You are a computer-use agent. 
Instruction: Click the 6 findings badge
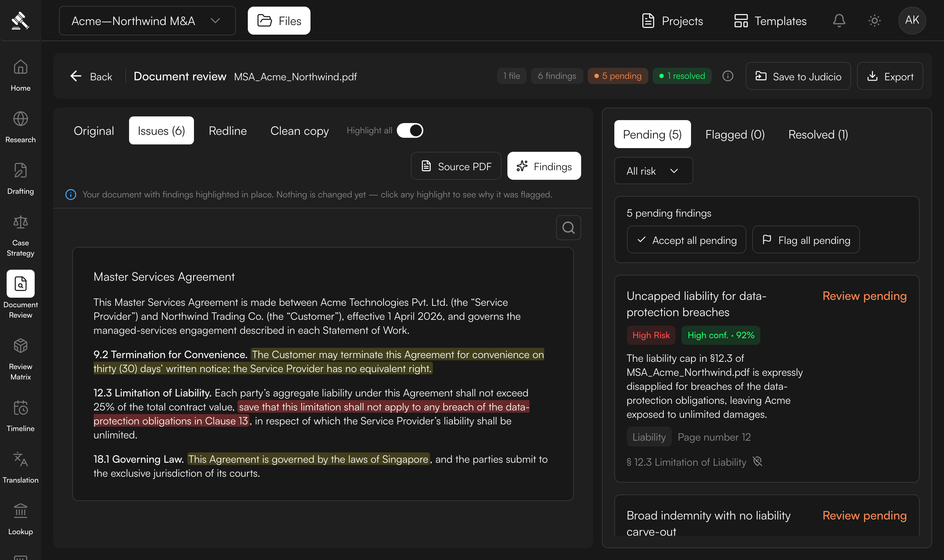coord(557,76)
